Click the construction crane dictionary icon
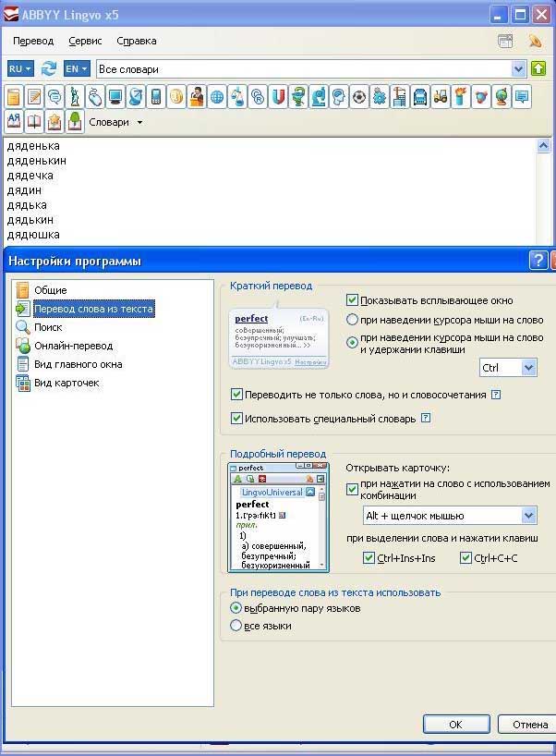Screen dimensions: 556x756 click(400, 97)
